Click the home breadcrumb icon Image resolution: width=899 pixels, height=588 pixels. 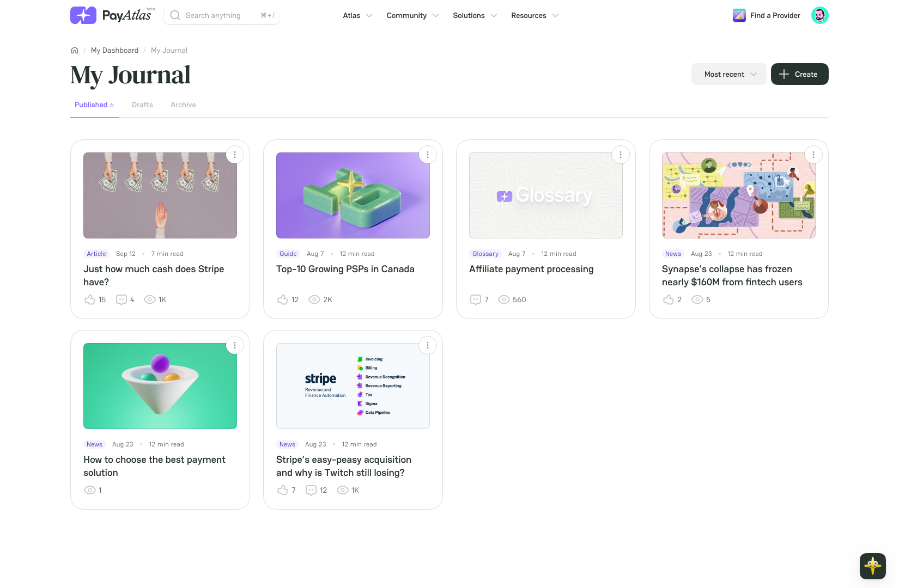(75, 50)
